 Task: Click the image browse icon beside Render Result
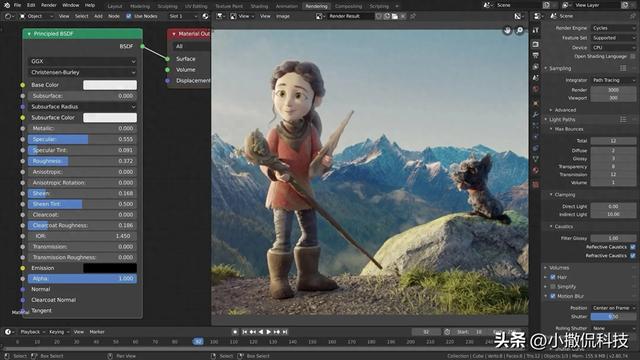pyautogui.click(x=320, y=16)
